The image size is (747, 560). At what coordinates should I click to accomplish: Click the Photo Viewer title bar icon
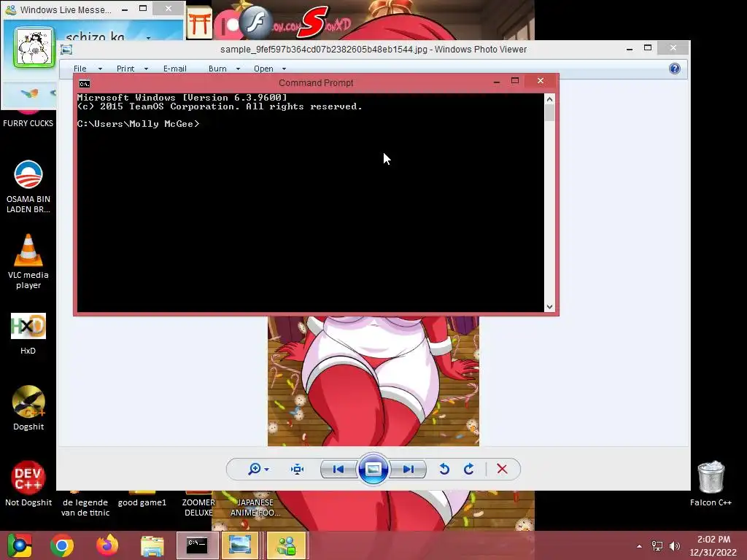(66, 50)
